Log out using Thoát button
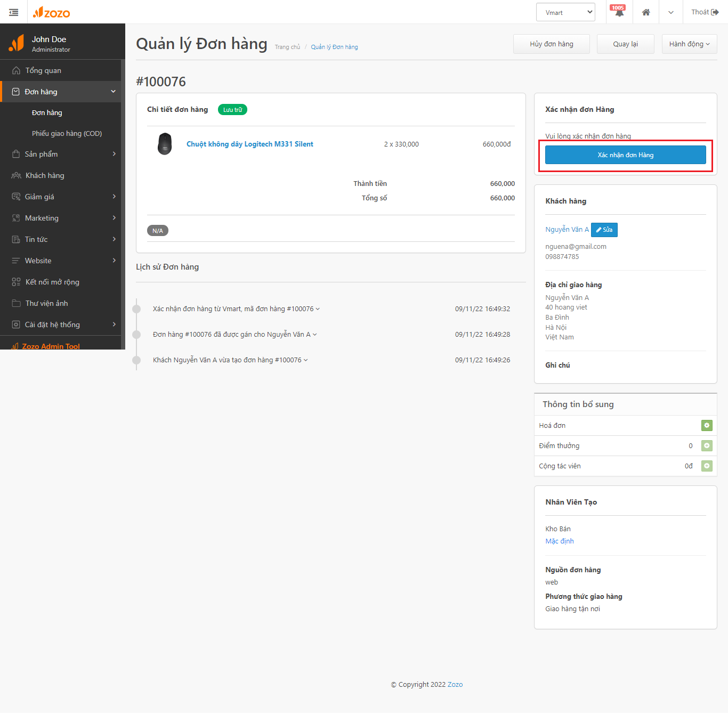 705,12
